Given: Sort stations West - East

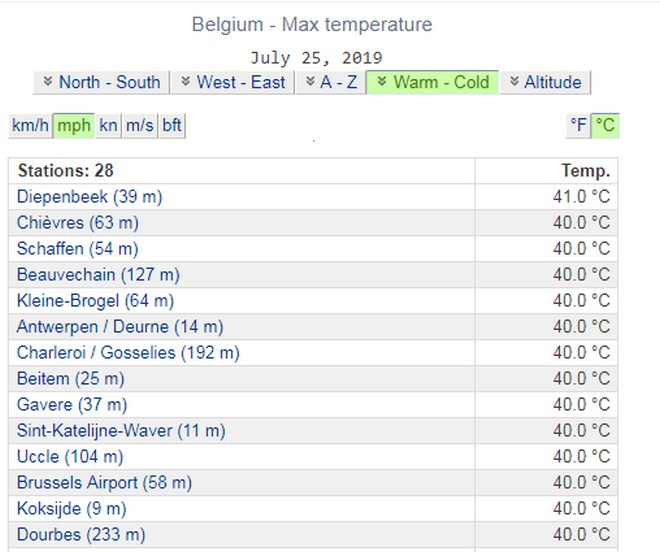Looking at the screenshot, I should point(232,82).
